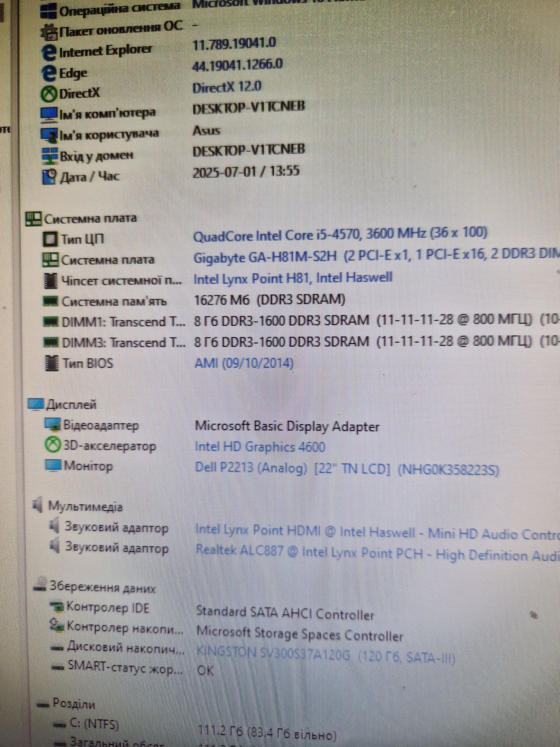Click the Дисплей section monitor icon
Viewport: 560px width, 747px height.
(x=36, y=405)
